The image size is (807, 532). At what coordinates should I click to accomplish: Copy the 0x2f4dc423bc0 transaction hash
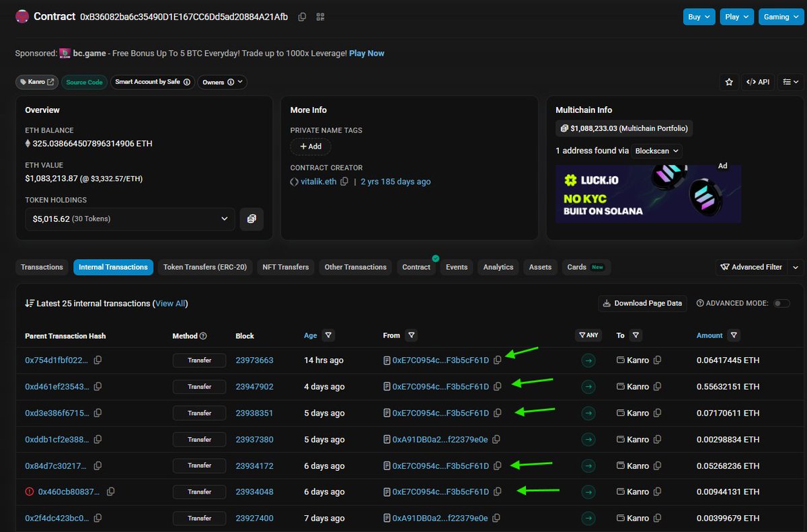(98, 518)
